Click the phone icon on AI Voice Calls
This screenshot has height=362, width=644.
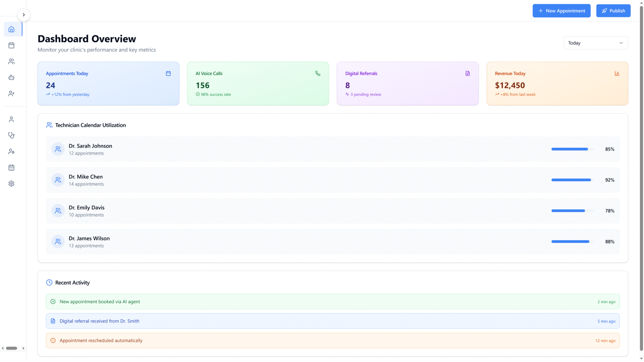318,74
